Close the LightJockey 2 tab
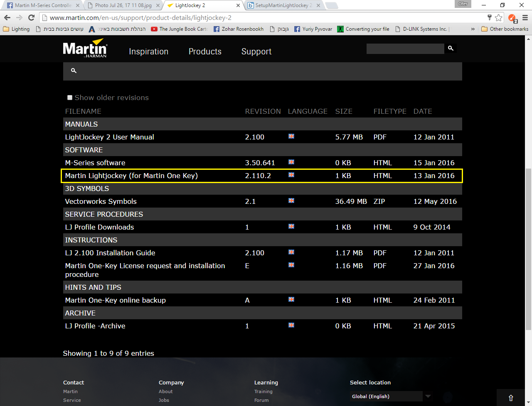Screen dimensions: 532x406 click(x=238, y=5)
